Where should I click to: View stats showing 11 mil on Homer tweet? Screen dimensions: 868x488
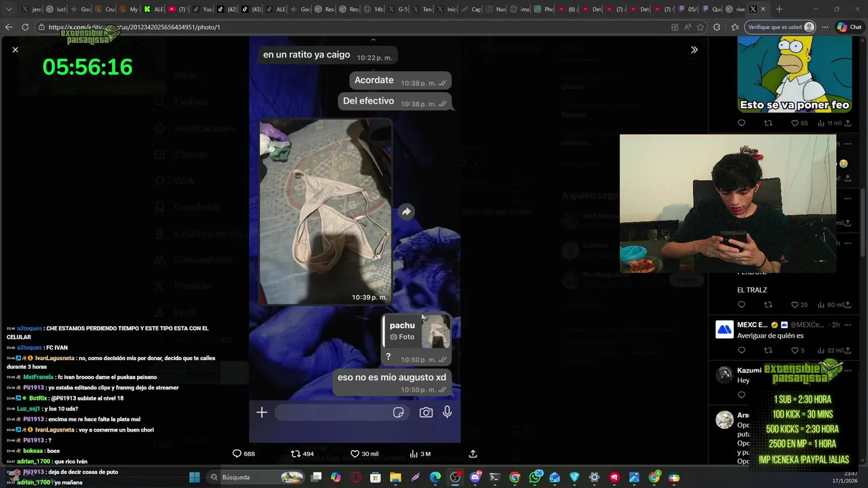(x=829, y=123)
